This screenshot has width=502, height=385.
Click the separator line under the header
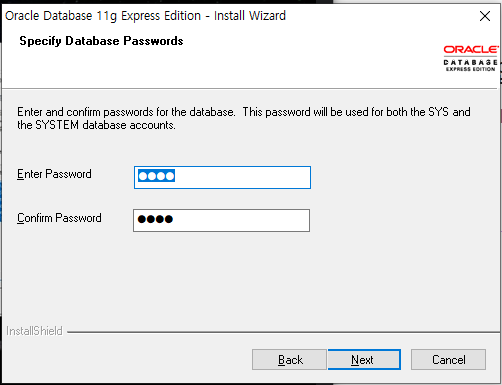[x=249, y=88]
